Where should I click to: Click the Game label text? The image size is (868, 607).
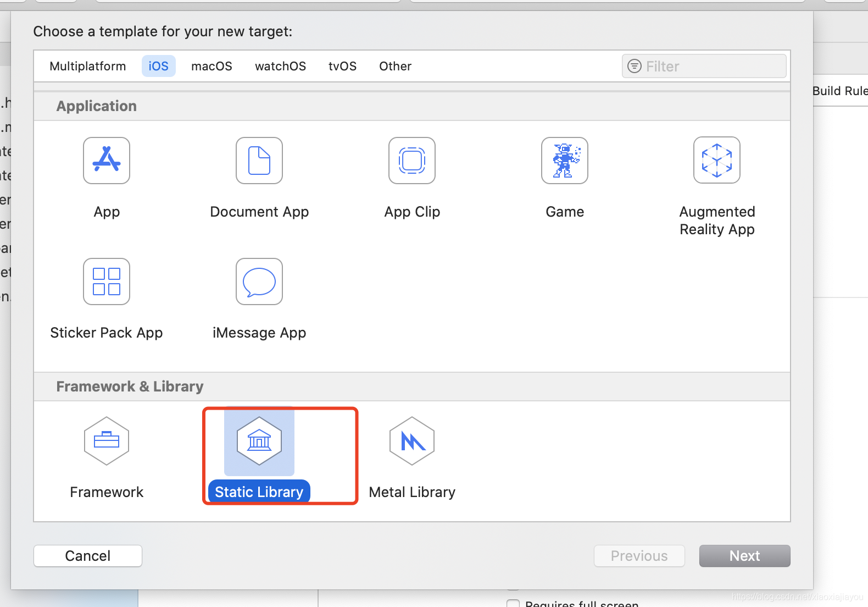(565, 212)
